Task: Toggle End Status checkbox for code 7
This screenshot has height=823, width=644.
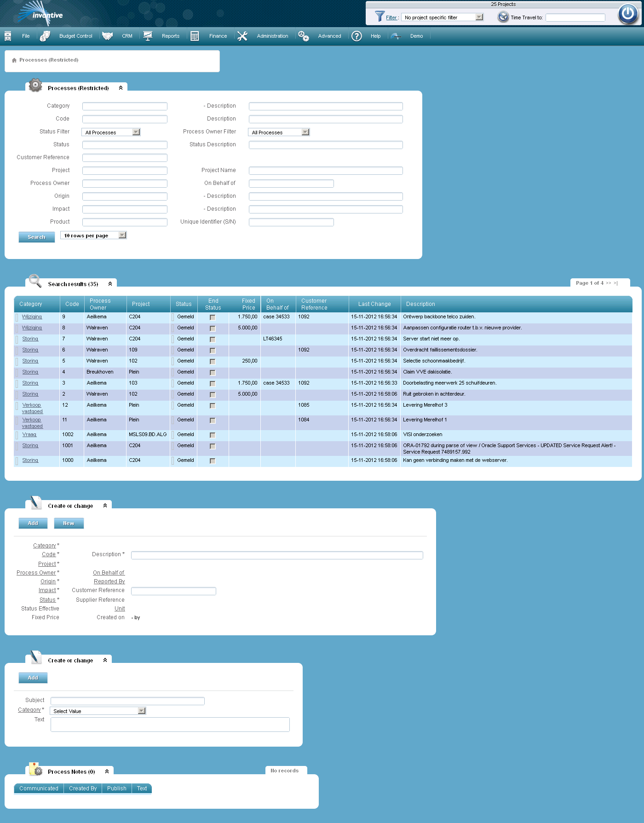Action: [x=213, y=340]
